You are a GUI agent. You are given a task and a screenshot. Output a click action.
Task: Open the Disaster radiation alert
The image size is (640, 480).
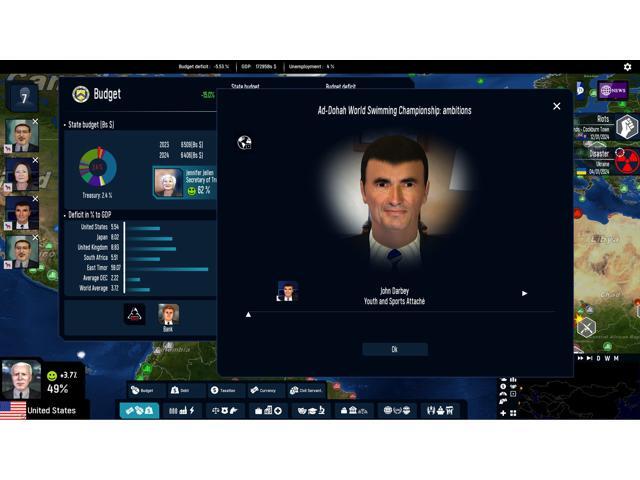tap(627, 160)
